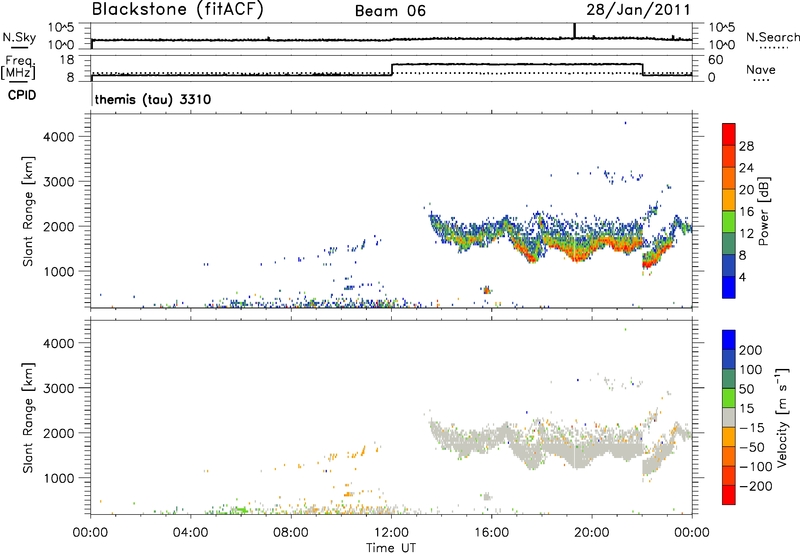Click the Time UT axis title
Viewport: 800px width, 554px height.
(391, 547)
